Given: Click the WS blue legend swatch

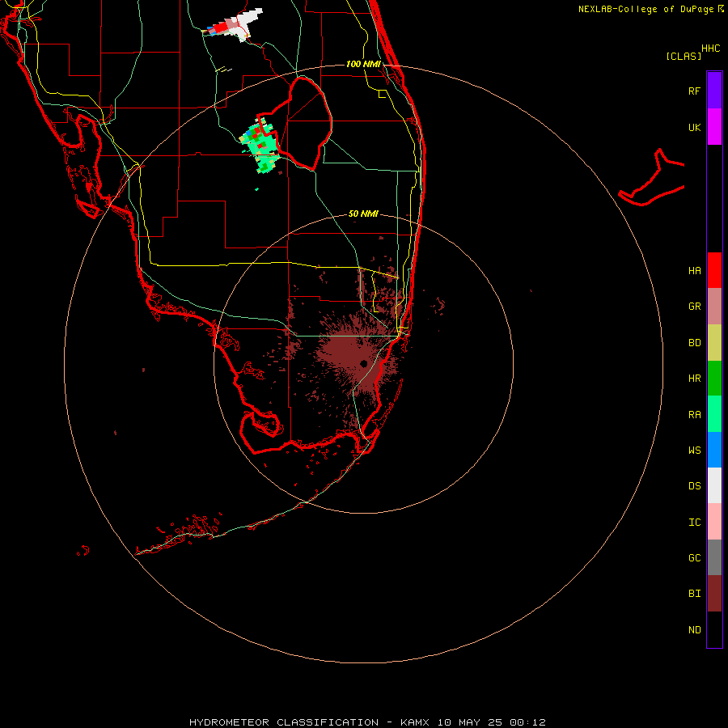Looking at the screenshot, I should point(714,450).
